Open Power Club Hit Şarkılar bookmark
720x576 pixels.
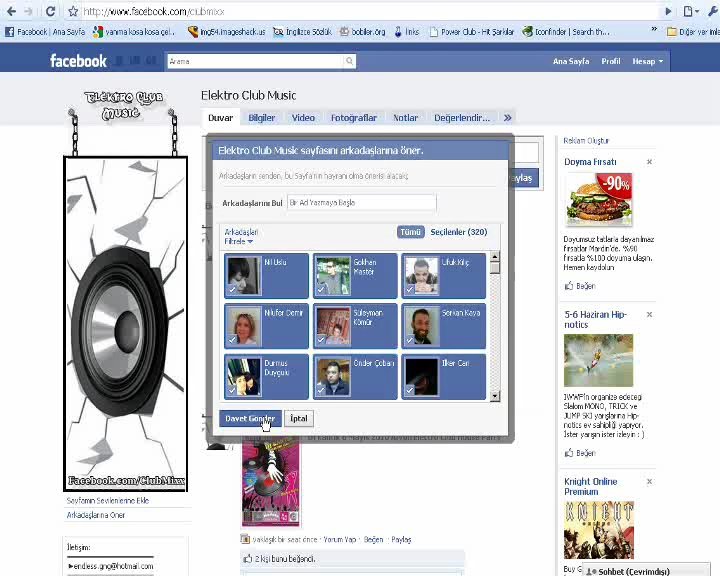click(x=472, y=32)
